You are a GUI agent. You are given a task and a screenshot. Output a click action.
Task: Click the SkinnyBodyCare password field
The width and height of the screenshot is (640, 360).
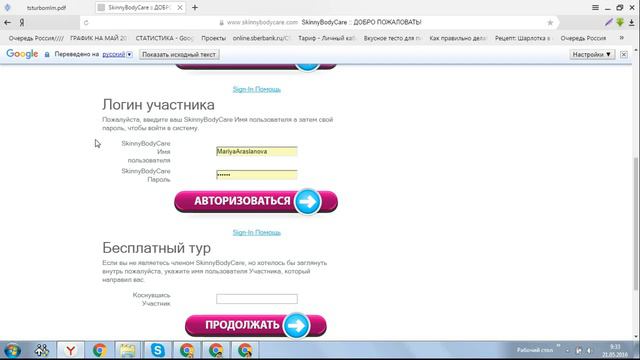[x=257, y=175]
